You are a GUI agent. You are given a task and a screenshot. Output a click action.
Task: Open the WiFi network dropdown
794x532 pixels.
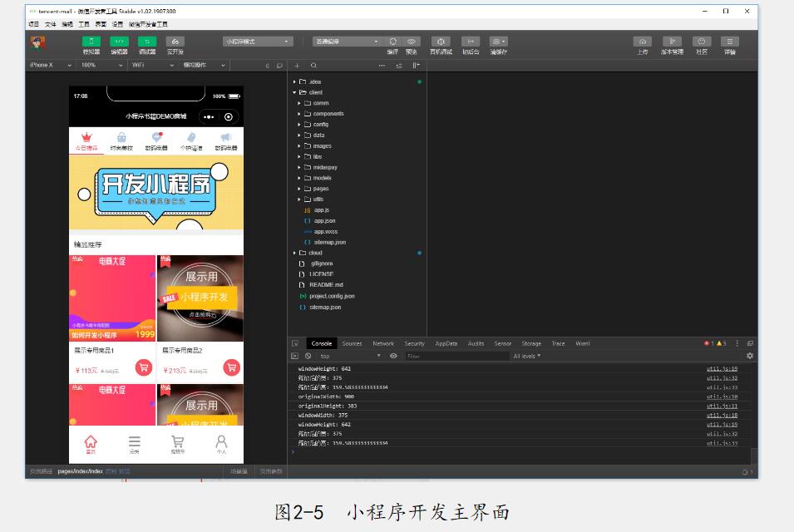click(x=148, y=65)
